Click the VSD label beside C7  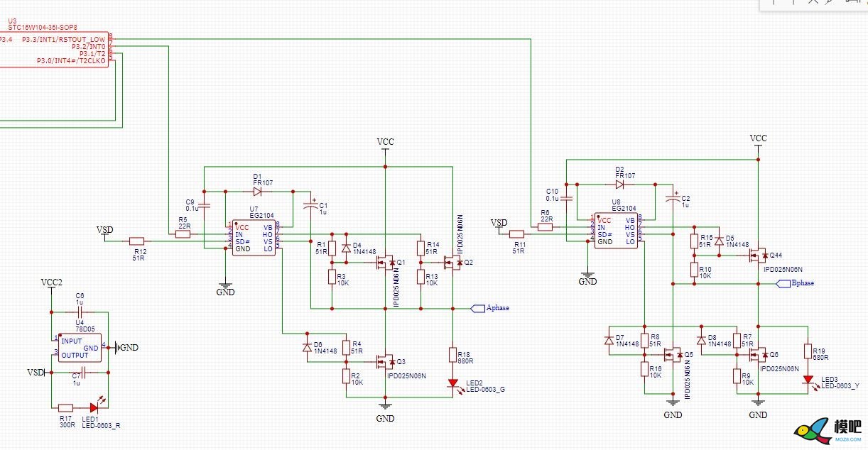click(x=36, y=372)
